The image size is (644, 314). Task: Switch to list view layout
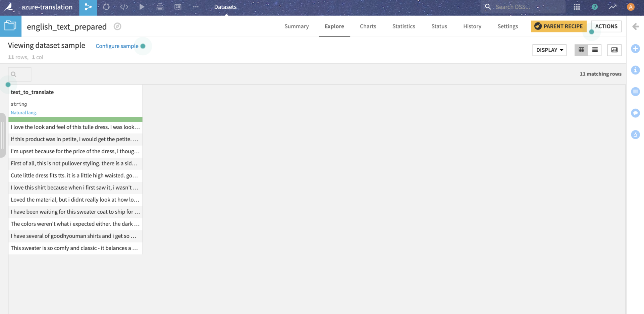594,50
